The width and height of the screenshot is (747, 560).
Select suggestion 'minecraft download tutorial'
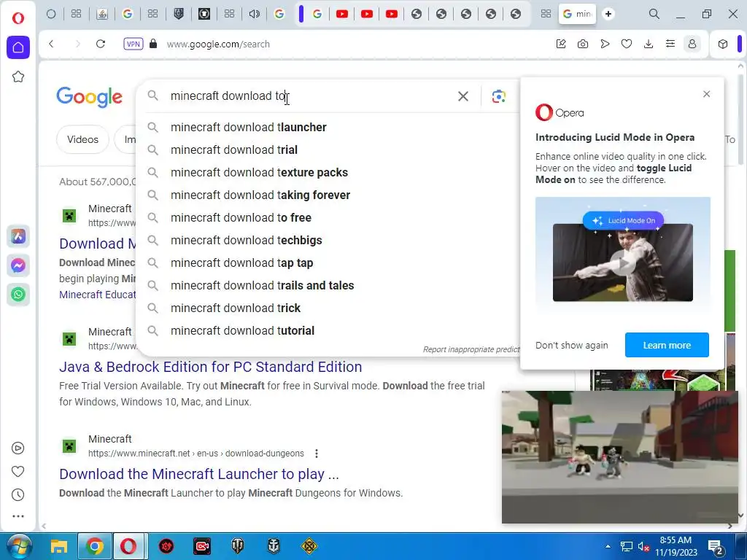[x=329, y=330]
